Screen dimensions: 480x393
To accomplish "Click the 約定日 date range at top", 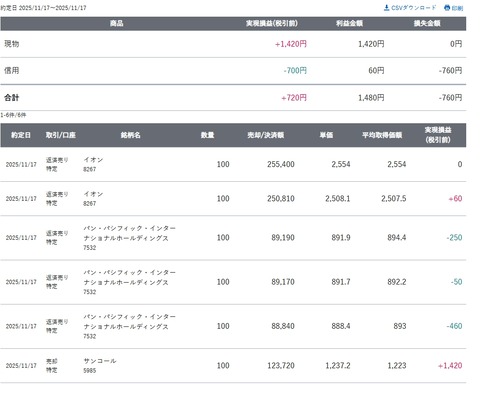I will coord(43,8).
